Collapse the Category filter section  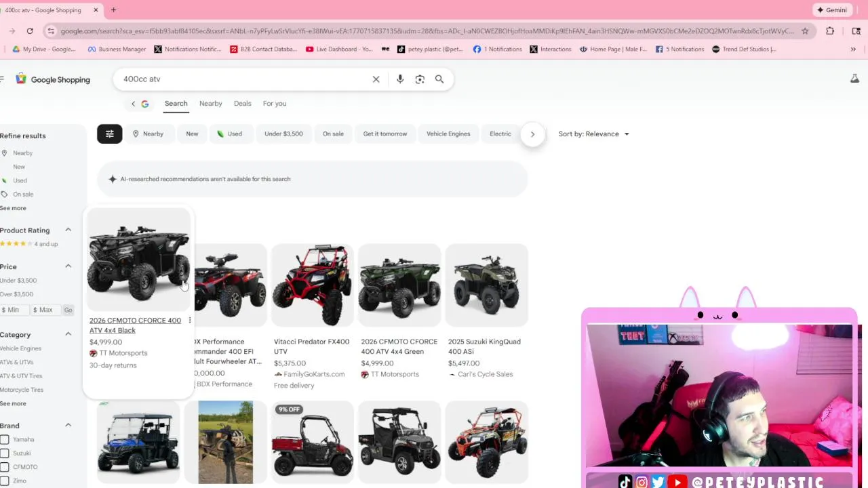pyautogui.click(x=68, y=334)
